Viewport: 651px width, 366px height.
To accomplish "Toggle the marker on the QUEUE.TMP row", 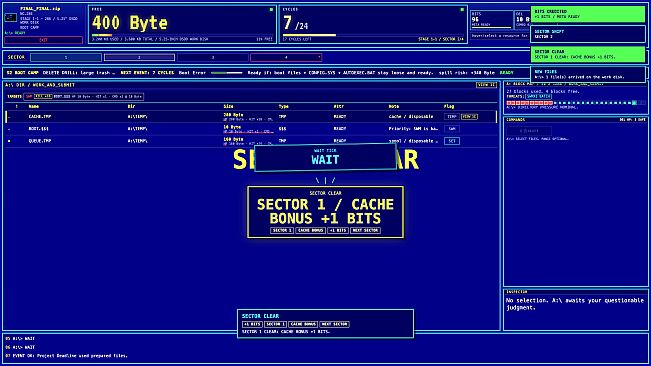I will [10, 141].
